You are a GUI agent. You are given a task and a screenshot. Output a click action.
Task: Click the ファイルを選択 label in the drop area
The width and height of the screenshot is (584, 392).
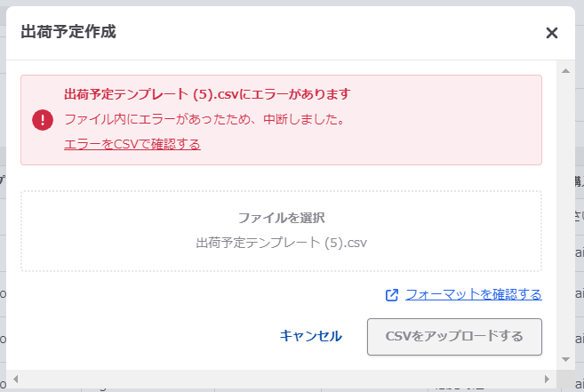coord(281,218)
